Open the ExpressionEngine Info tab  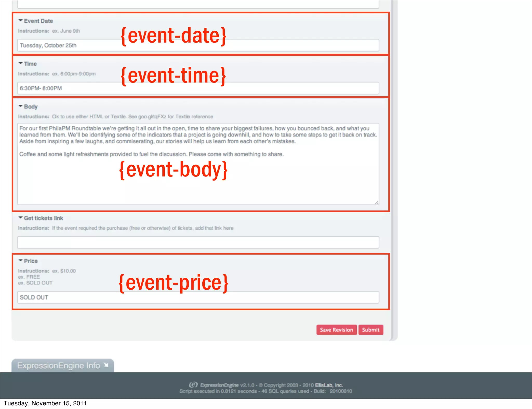coord(59,365)
